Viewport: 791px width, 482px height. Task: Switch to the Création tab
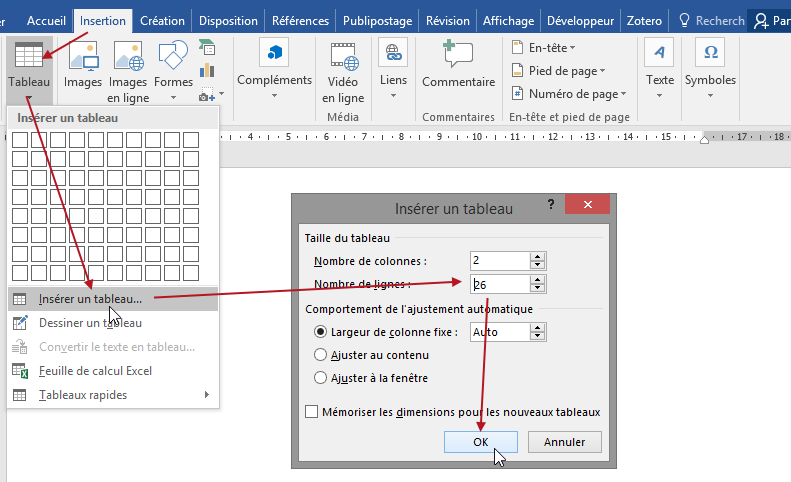[x=162, y=21]
